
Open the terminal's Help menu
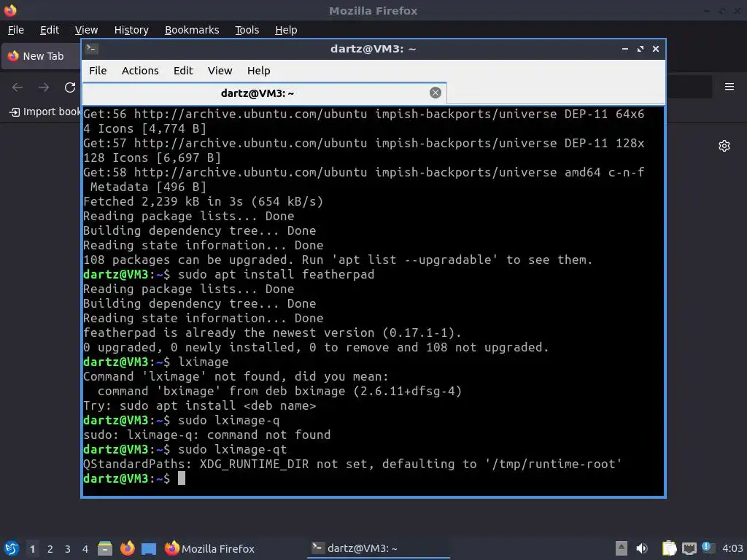pyautogui.click(x=259, y=71)
